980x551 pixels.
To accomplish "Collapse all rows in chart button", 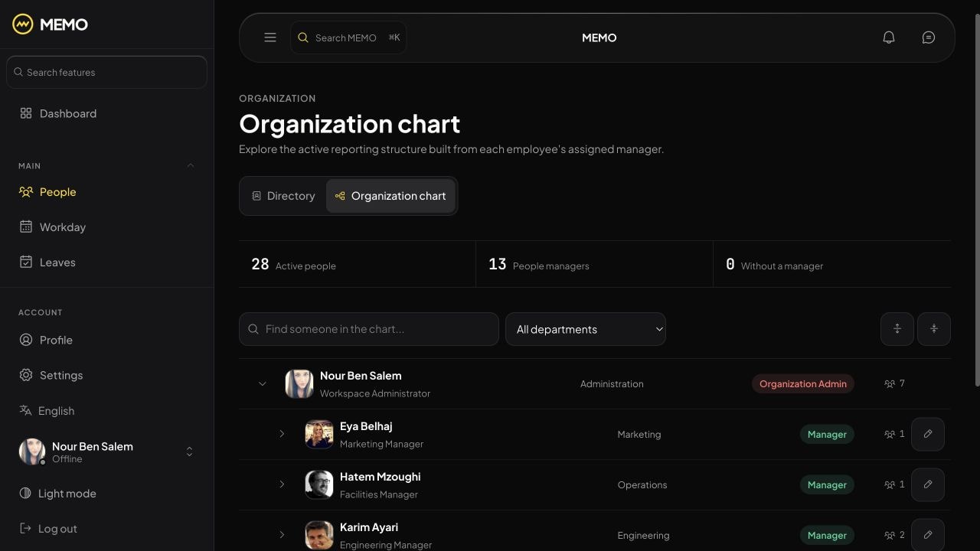I will (x=934, y=329).
